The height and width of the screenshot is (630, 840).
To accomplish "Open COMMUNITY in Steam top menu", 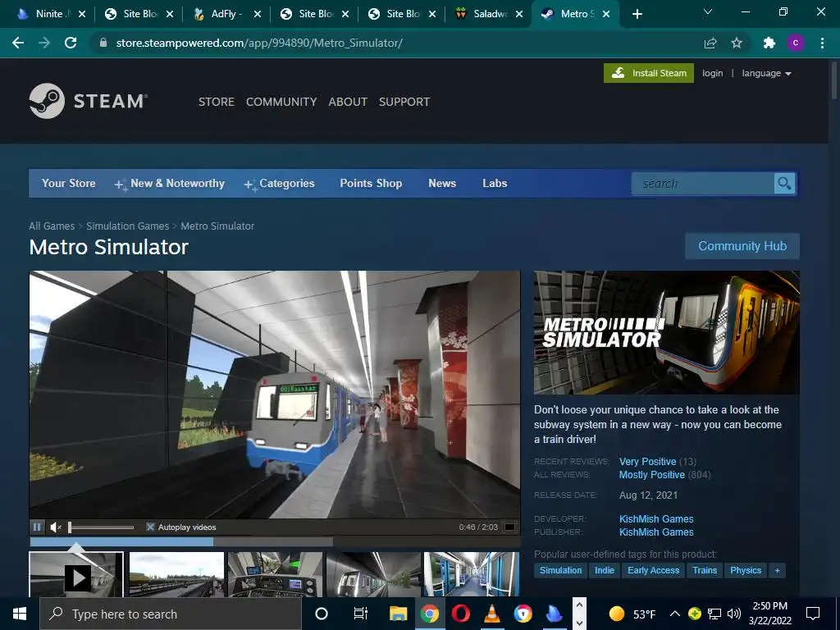I will (x=281, y=102).
